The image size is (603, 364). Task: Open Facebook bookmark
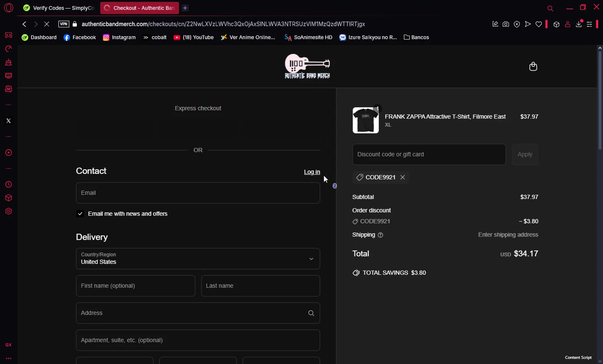click(80, 37)
